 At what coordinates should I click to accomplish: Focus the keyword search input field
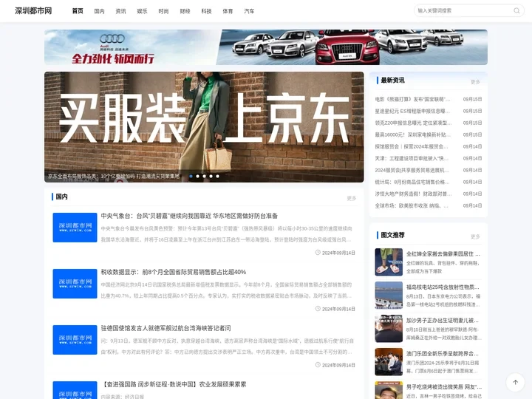(463, 11)
